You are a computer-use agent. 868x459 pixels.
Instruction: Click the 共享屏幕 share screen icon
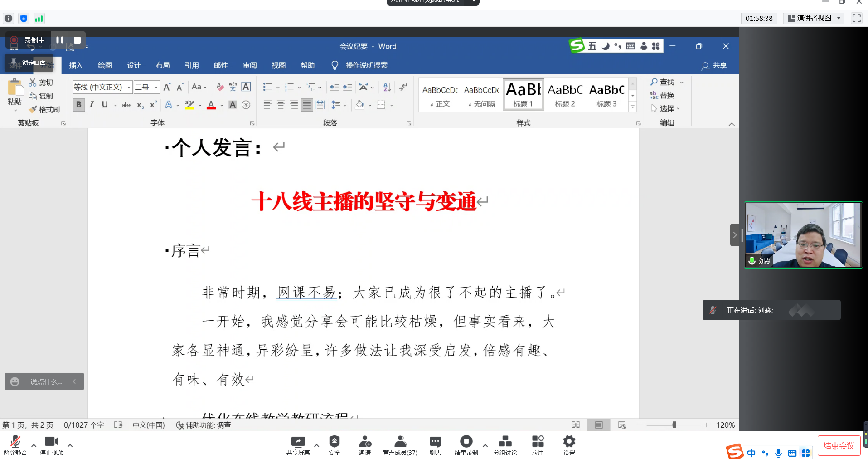tap(298, 445)
